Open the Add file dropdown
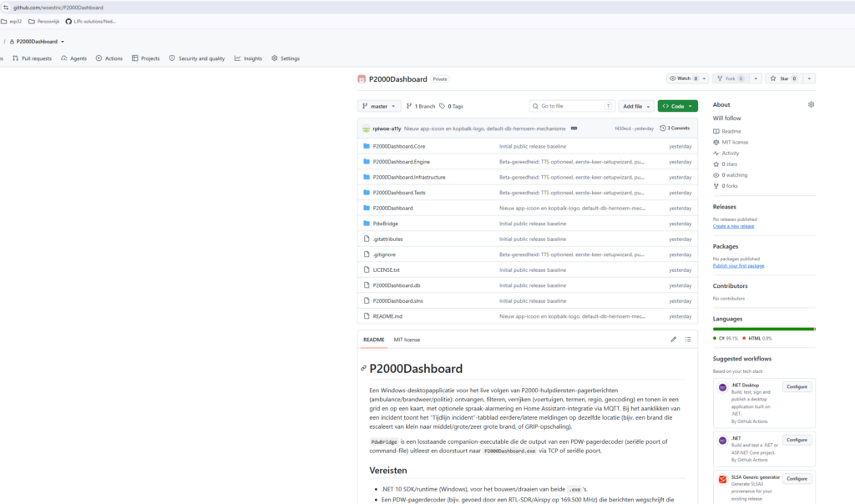This screenshot has height=504, width=855. click(636, 106)
